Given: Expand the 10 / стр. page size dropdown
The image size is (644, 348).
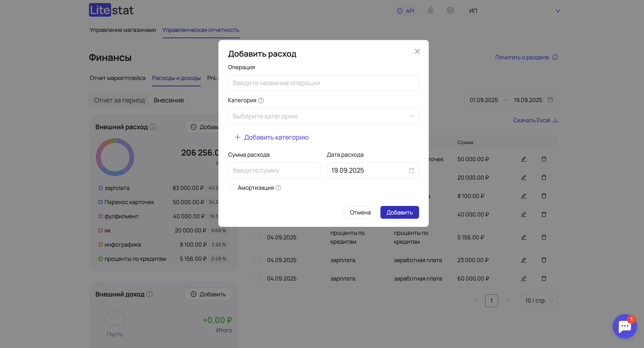Looking at the screenshot, I should point(539,301).
